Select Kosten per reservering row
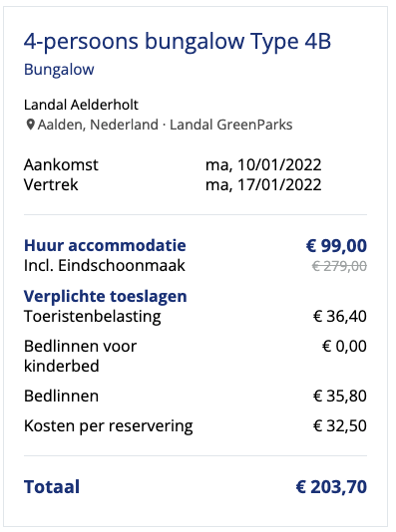Screen dimensions: 396x532 click(196, 425)
